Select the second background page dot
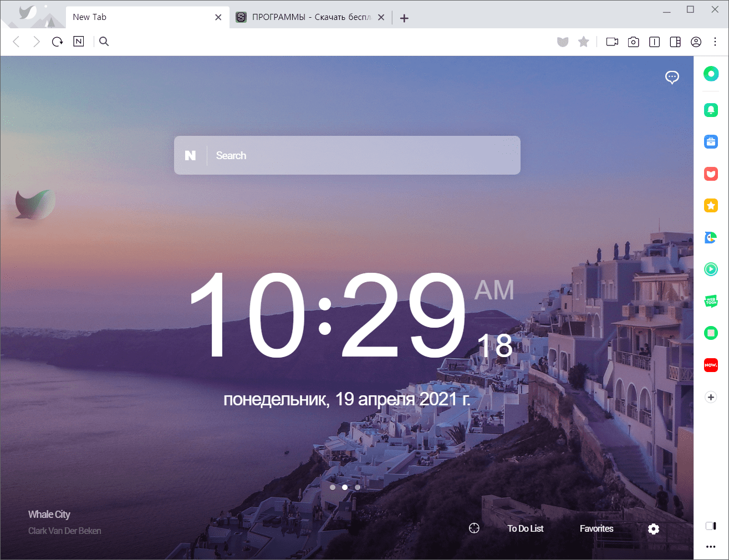The height and width of the screenshot is (560, 729). 345,487
